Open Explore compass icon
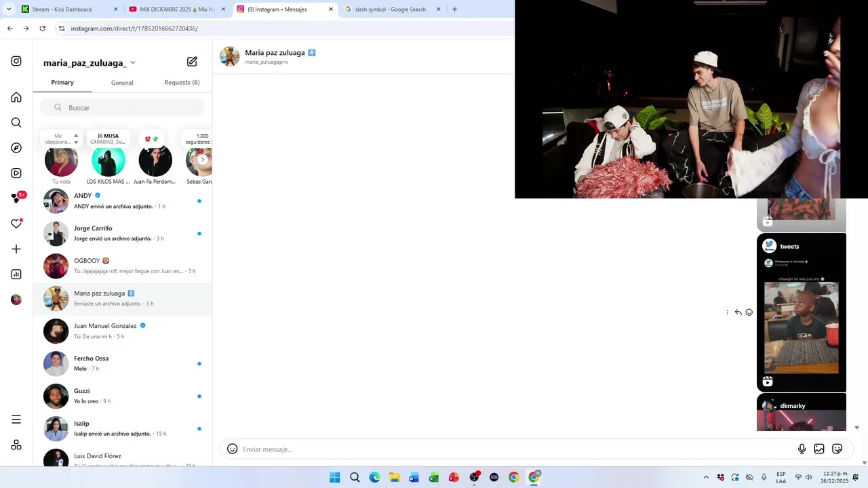The width and height of the screenshot is (868, 488). tap(16, 148)
